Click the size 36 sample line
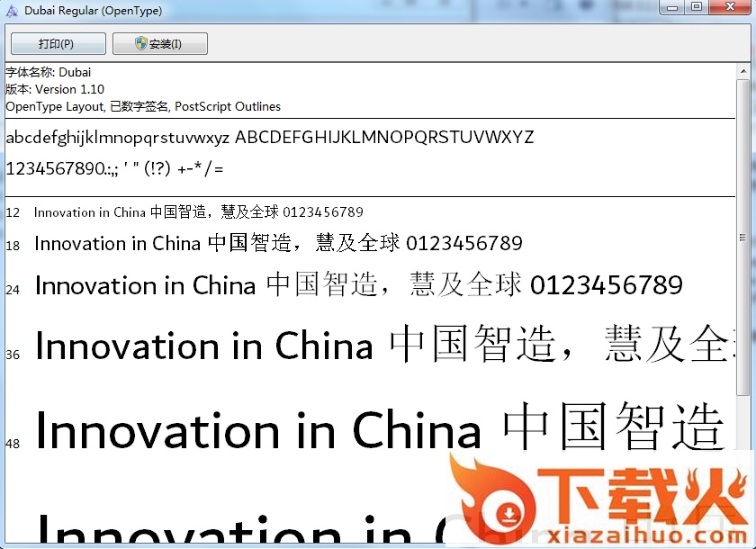Image resolution: width=756 pixels, height=549 pixels. 385,344
